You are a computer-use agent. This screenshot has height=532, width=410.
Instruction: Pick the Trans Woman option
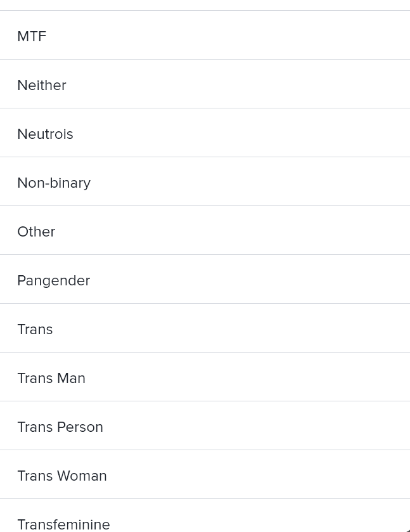(62, 476)
